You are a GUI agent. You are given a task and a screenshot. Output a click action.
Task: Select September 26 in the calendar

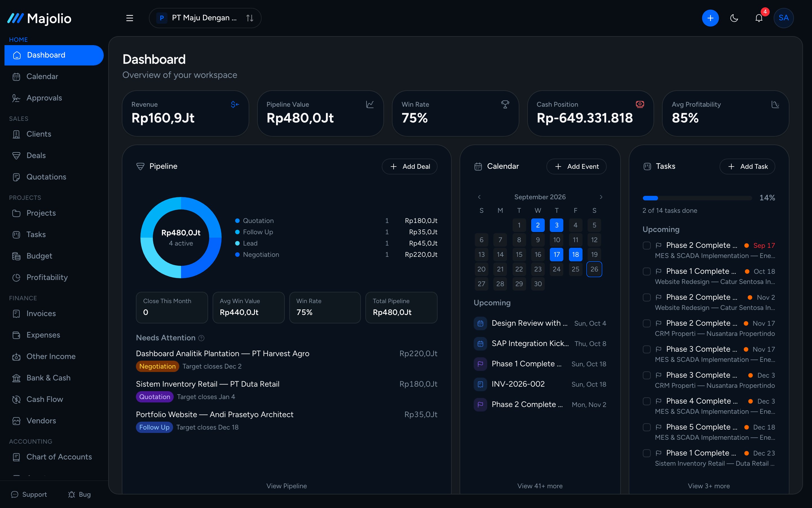594,269
